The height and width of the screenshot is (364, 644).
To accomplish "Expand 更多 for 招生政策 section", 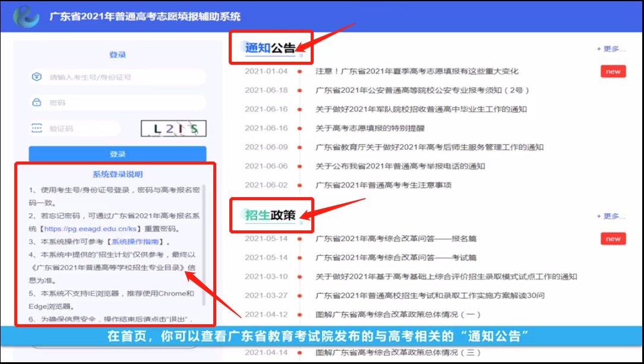I will pyautogui.click(x=611, y=217).
